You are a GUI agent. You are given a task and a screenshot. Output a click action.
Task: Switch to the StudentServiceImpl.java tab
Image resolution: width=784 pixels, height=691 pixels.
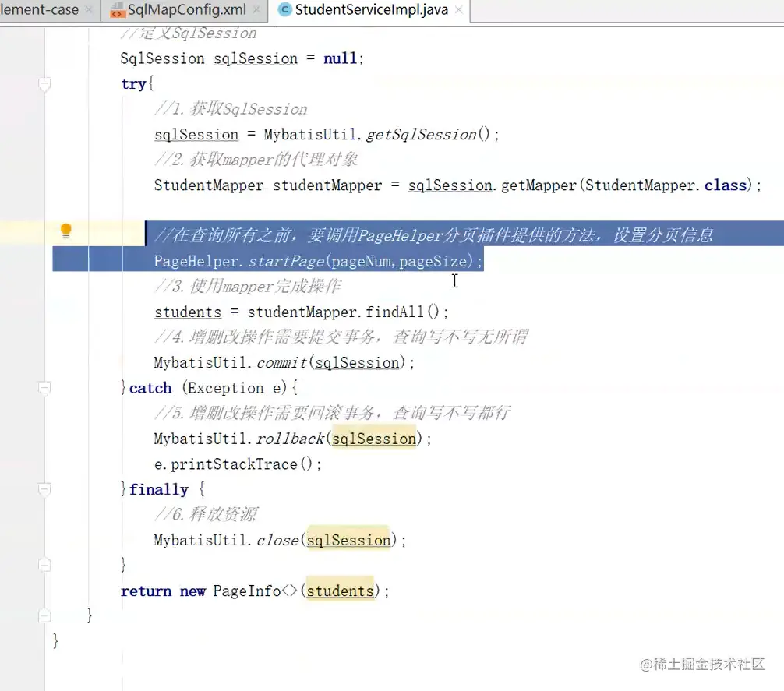pyautogui.click(x=371, y=9)
